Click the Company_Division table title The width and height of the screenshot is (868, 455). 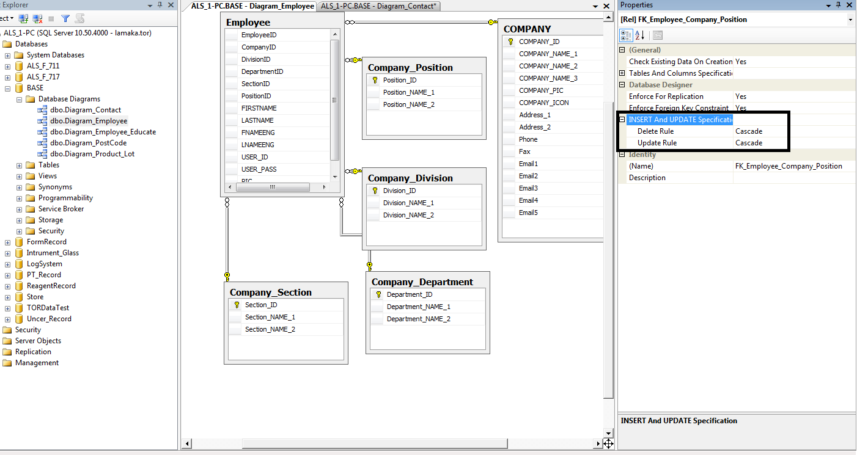(410, 178)
